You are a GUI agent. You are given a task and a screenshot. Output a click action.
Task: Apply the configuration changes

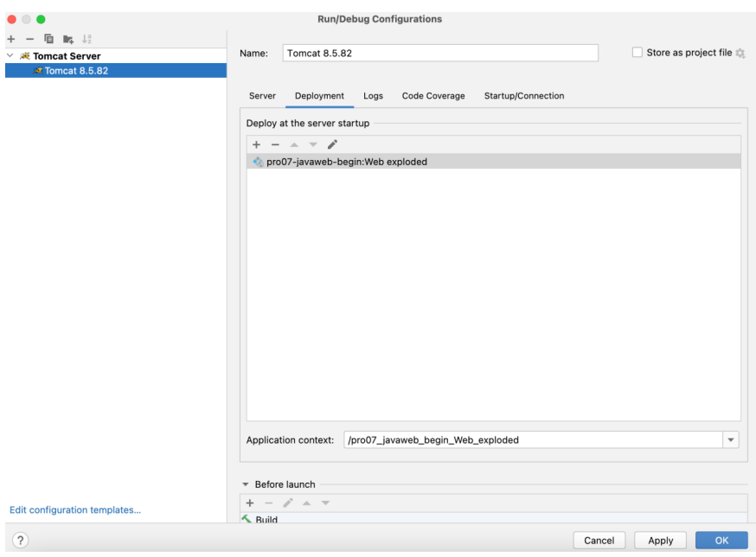point(661,540)
